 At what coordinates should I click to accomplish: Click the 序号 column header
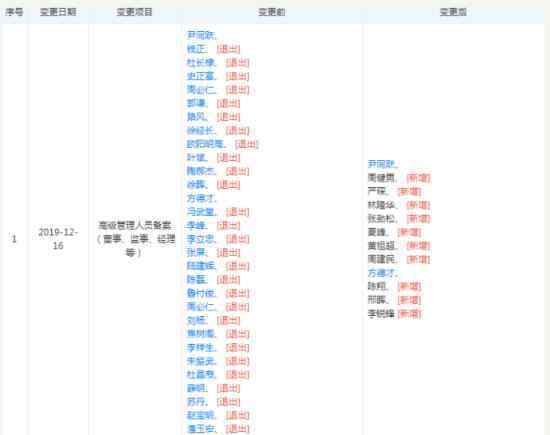click(14, 12)
